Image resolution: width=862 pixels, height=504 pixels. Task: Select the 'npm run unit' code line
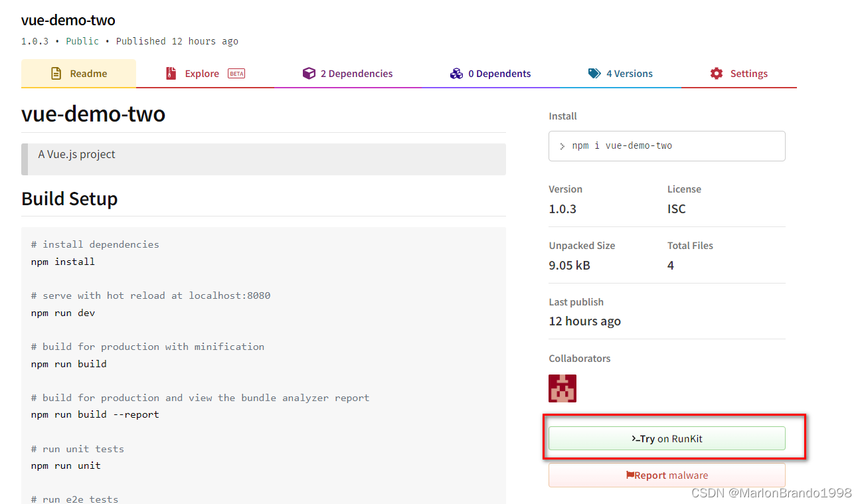pos(66,465)
